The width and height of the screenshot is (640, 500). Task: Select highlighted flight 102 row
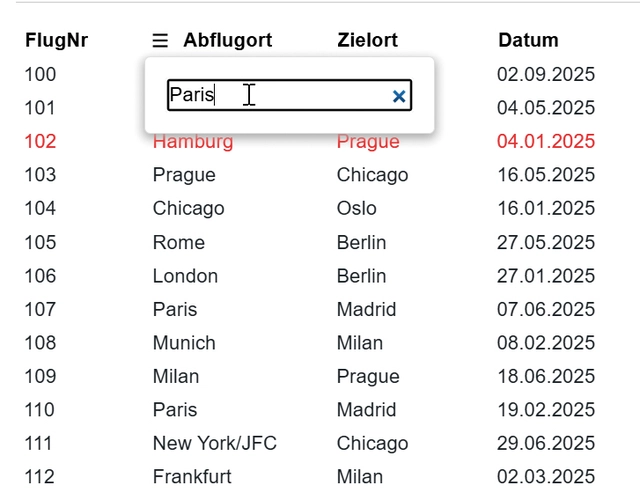41,142
